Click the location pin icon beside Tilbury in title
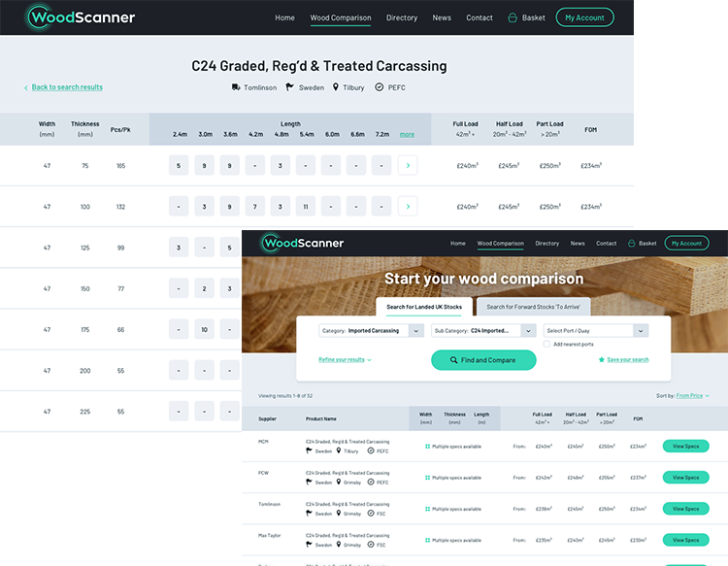 click(335, 87)
